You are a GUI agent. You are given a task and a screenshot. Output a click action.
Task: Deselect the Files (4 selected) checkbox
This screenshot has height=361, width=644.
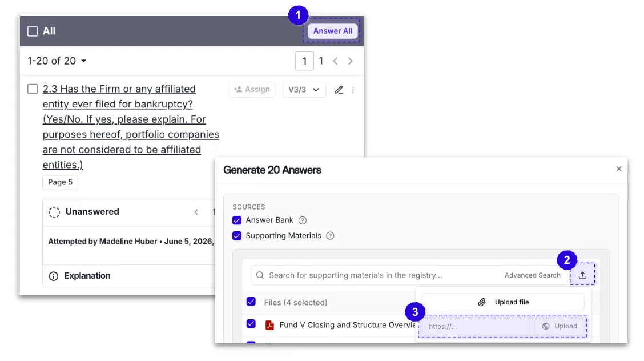click(x=251, y=302)
